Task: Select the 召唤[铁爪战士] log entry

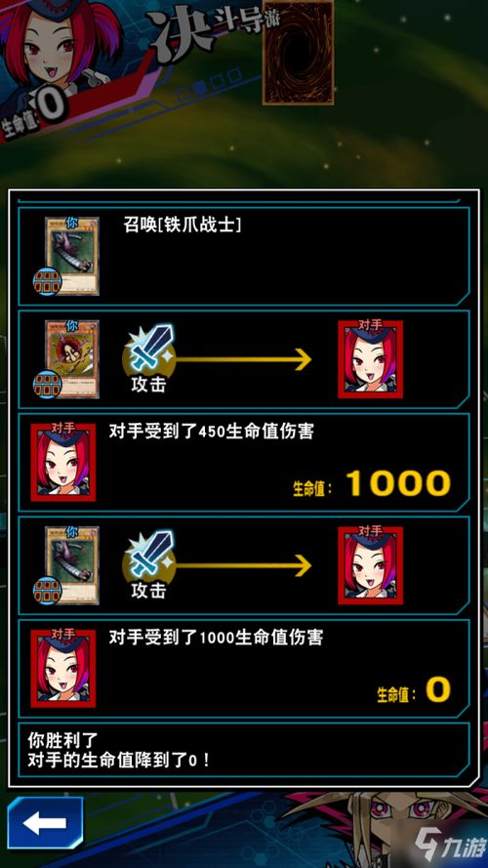Action: click(244, 257)
